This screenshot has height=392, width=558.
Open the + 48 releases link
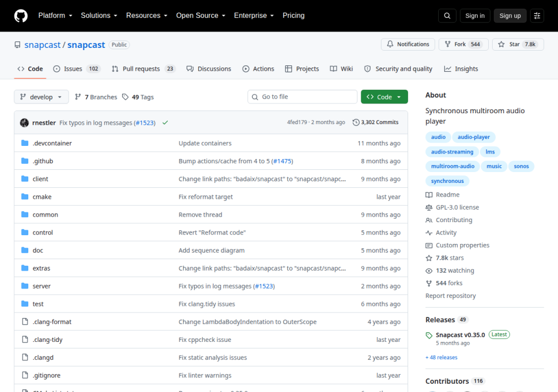pos(441,358)
